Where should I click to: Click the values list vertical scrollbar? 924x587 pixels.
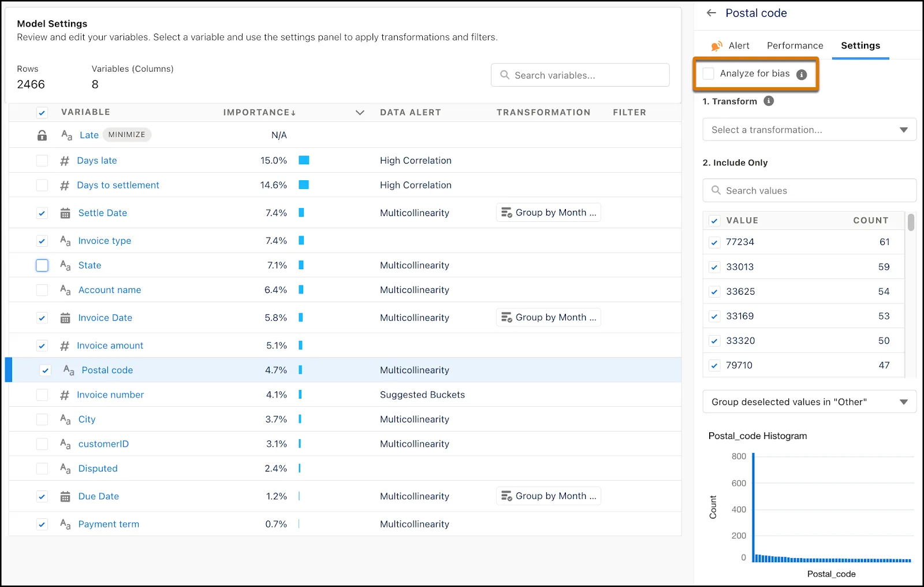(x=911, y=222)
